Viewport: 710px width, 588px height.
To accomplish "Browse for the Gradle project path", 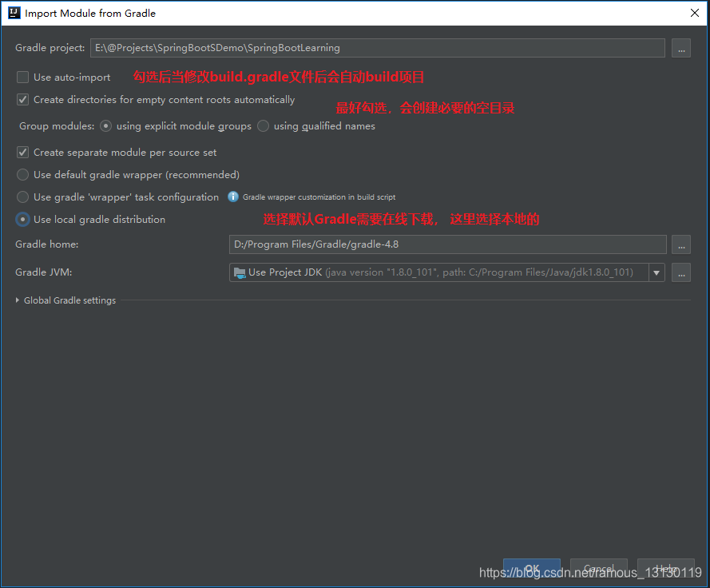I will click(x=681, y=48).
